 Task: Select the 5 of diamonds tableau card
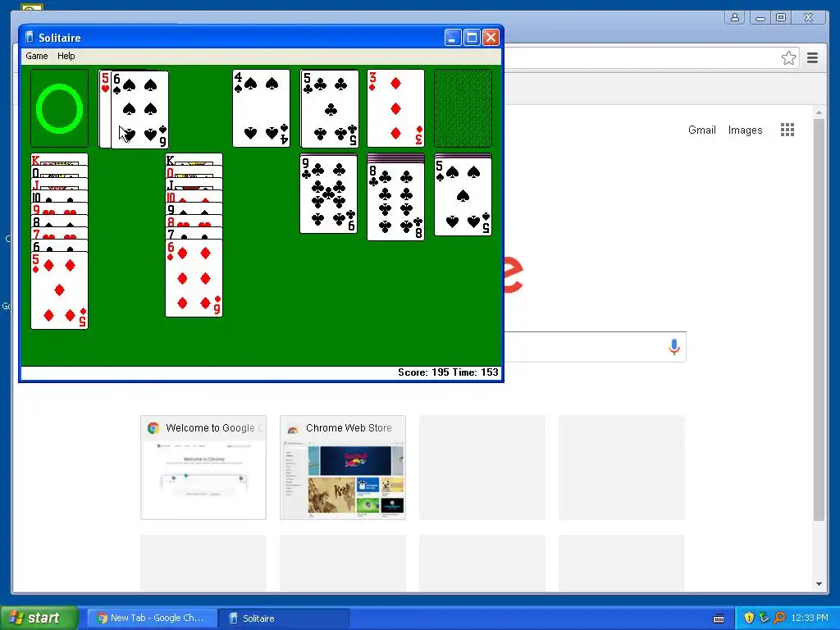[59, 290]
